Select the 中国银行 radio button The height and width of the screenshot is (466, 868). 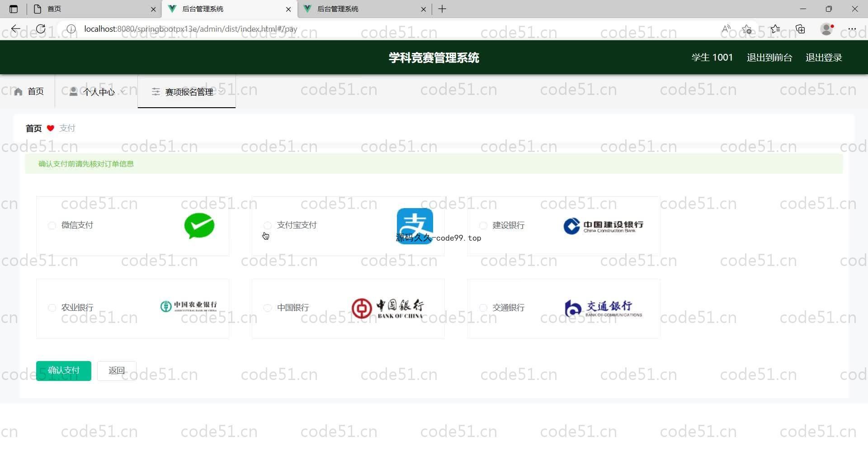point(267,308)
